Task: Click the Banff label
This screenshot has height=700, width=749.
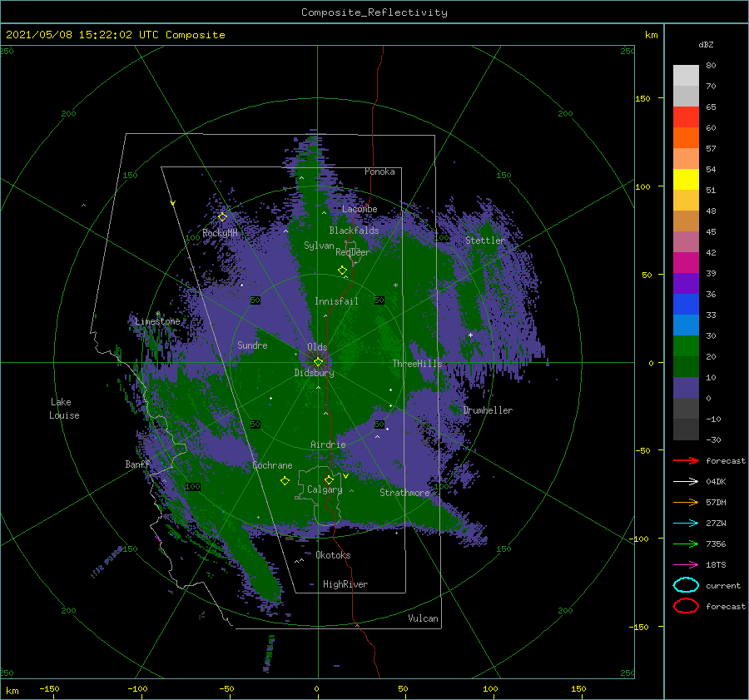Action: (137, 464)
